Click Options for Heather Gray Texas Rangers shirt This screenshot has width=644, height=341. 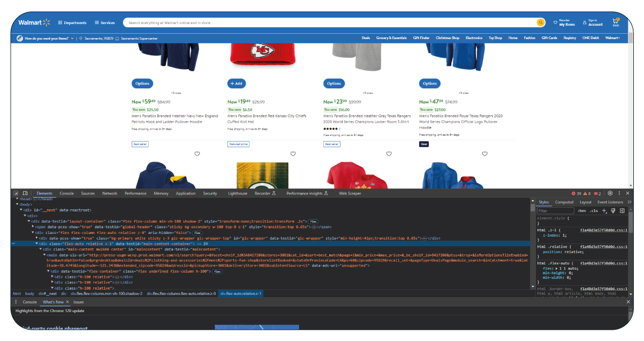(x=334, y=83)
